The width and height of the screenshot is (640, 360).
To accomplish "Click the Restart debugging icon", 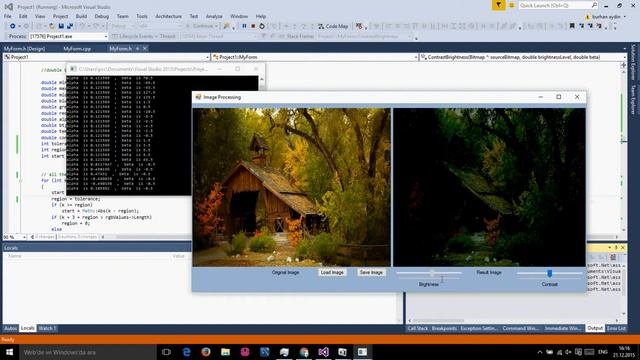I will [262, 26].
